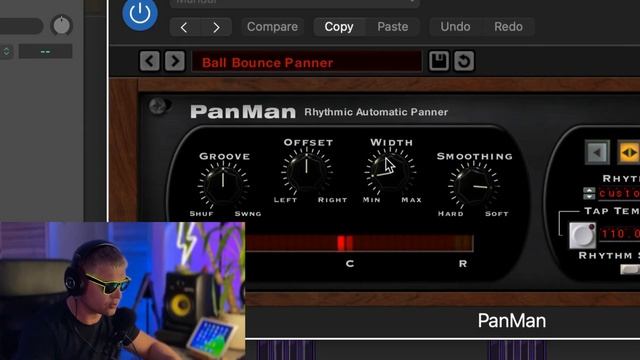The image size is (640, 360).
Task: Click the Compare button
Action: point(272,27)
